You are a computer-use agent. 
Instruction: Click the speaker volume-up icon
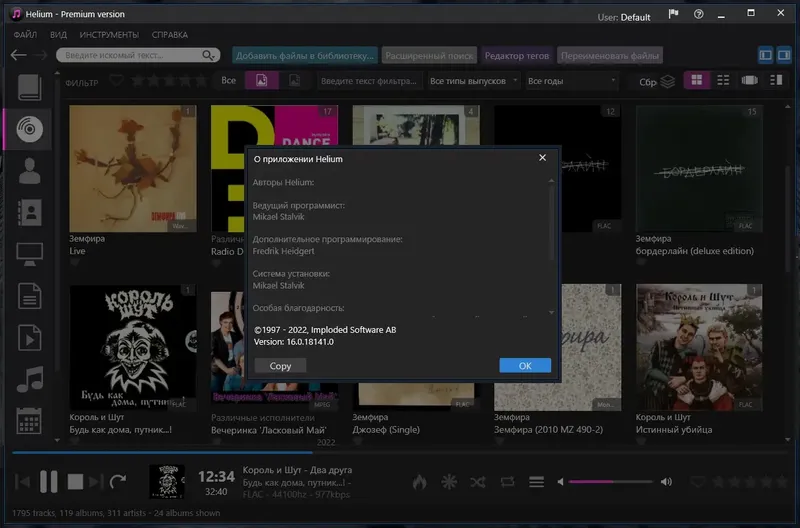[666, 482]
